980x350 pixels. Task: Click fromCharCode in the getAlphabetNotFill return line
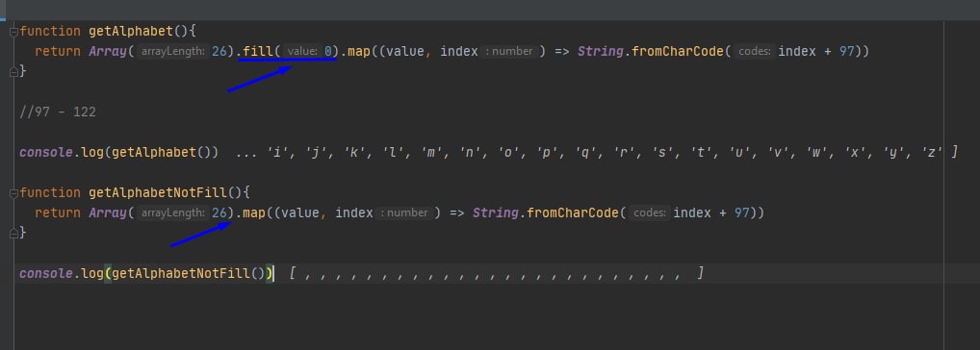(x=573, y=212)
